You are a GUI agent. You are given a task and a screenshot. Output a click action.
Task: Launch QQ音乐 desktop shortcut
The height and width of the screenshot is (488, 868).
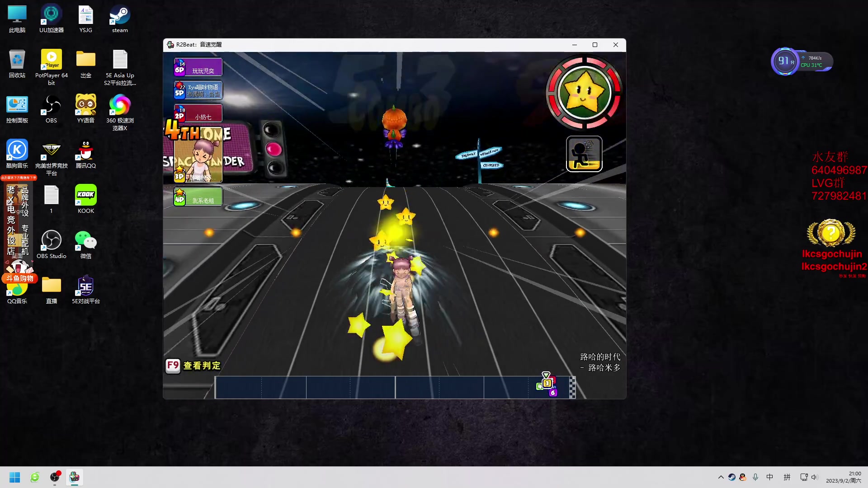point(17,294)
